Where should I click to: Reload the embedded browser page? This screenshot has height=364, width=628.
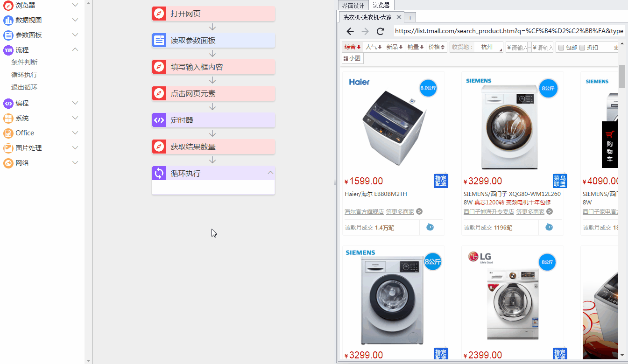coord(381,31)
